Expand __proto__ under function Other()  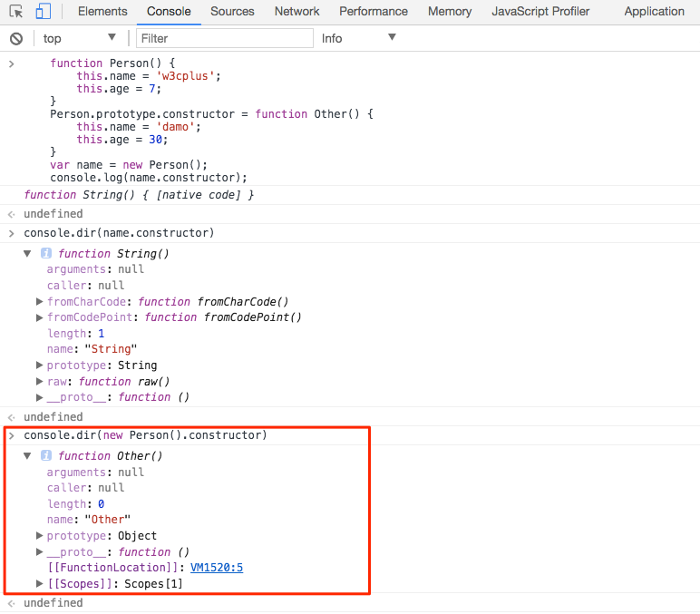(39, 552)
